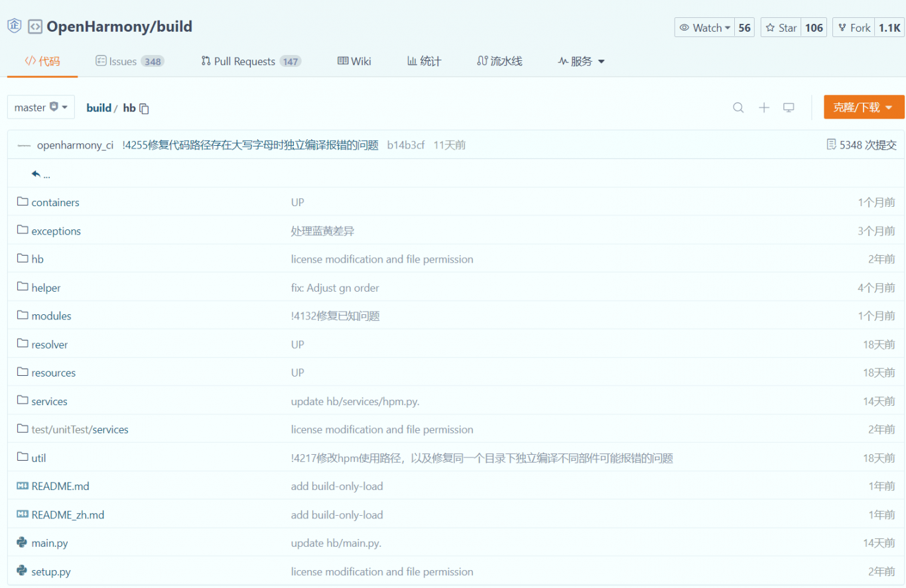Click the helper folder icon
This screenshot has height=588, width=906.
pos(23,287)
